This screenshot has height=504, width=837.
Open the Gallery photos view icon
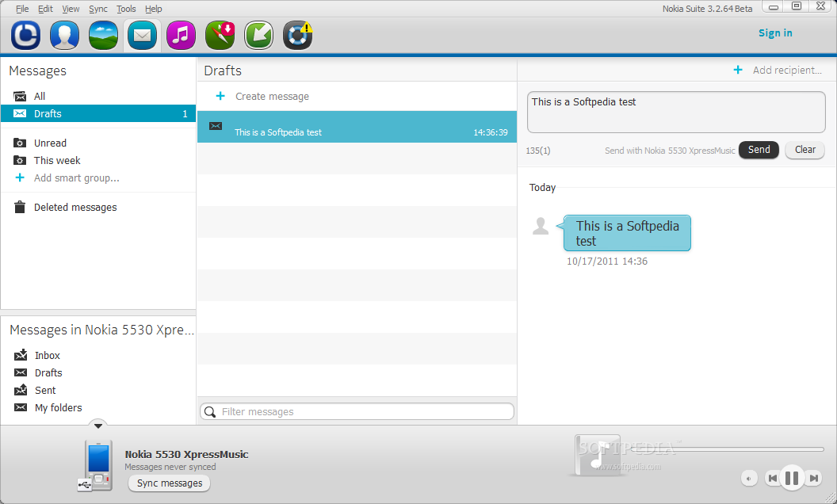[103, 35]
